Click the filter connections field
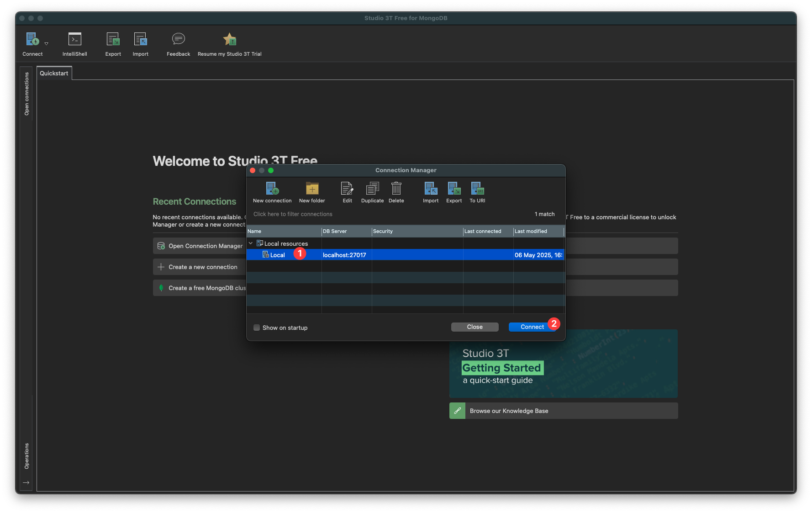Viewport: 812px width, 513px height. 390,214
